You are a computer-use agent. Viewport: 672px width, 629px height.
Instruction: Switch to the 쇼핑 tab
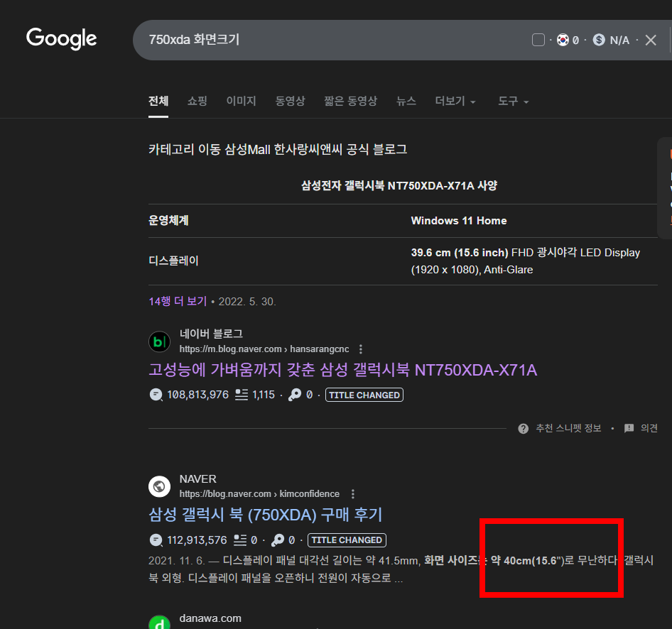pyautogui.click(x=197, y=101)
